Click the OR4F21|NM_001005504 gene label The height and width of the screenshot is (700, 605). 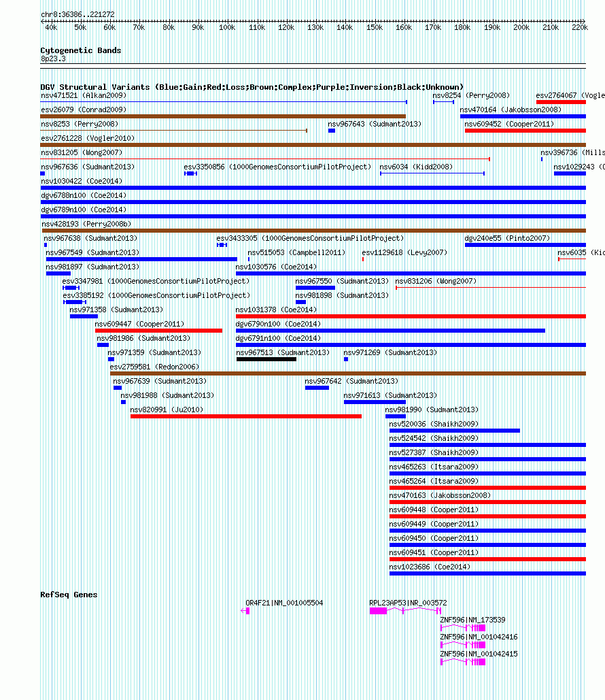(x=284, y=603)
